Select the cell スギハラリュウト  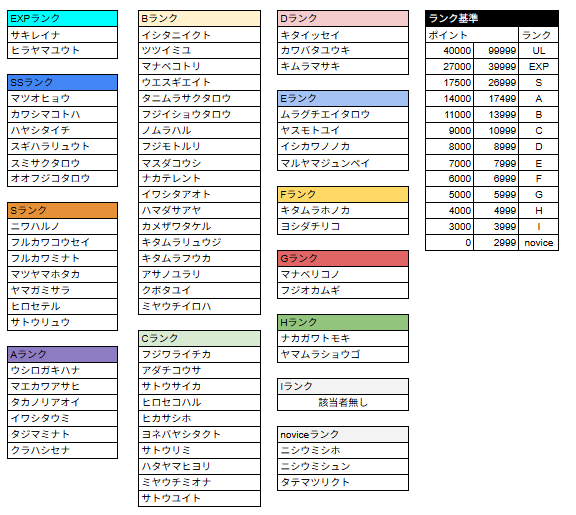pyautogui.click(x=62, y=147)
